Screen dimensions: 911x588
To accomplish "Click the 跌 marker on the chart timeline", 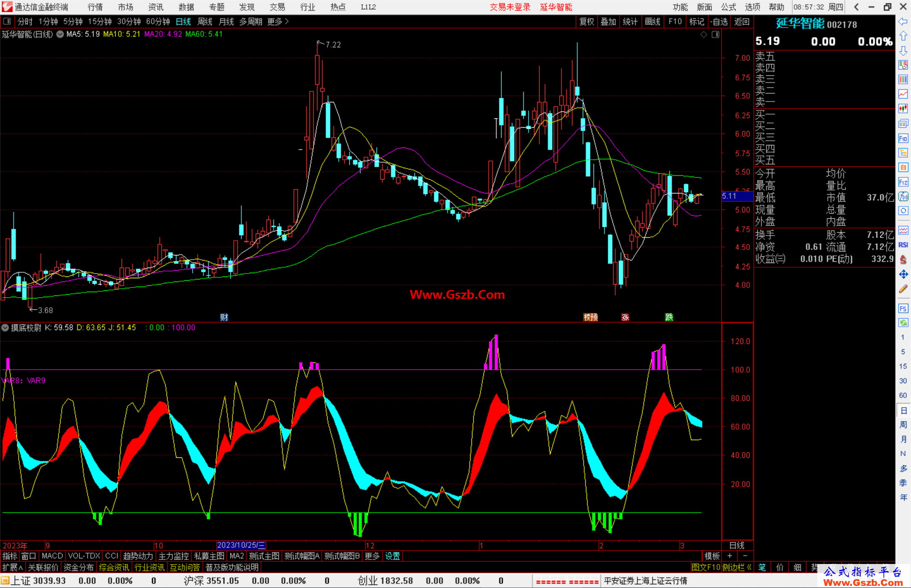I will point(669,317).
